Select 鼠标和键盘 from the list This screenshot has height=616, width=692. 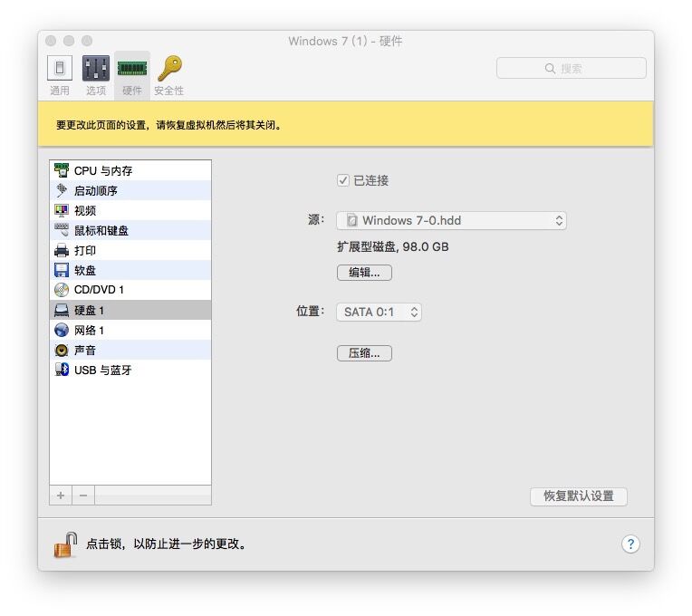pos(101,230)
